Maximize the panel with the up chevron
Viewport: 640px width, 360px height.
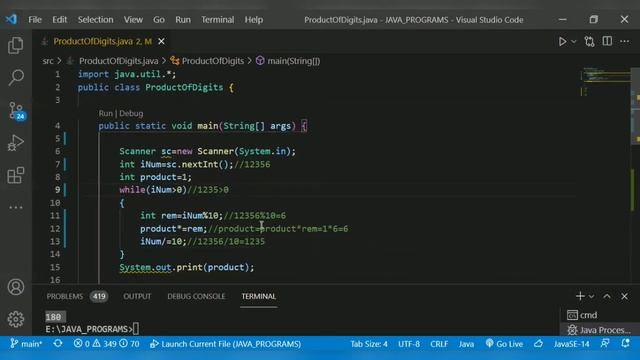(607, 296)
